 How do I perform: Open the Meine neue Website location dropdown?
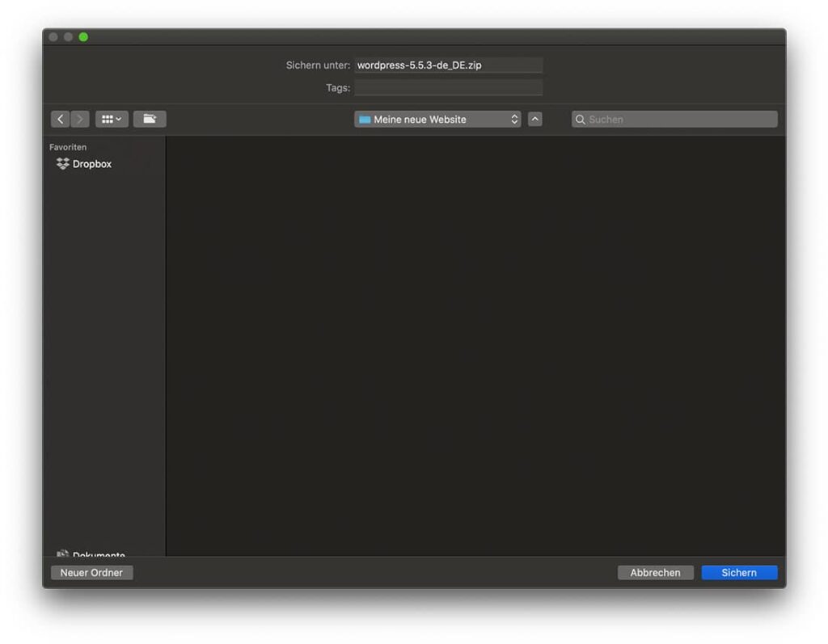coord(437,119)
